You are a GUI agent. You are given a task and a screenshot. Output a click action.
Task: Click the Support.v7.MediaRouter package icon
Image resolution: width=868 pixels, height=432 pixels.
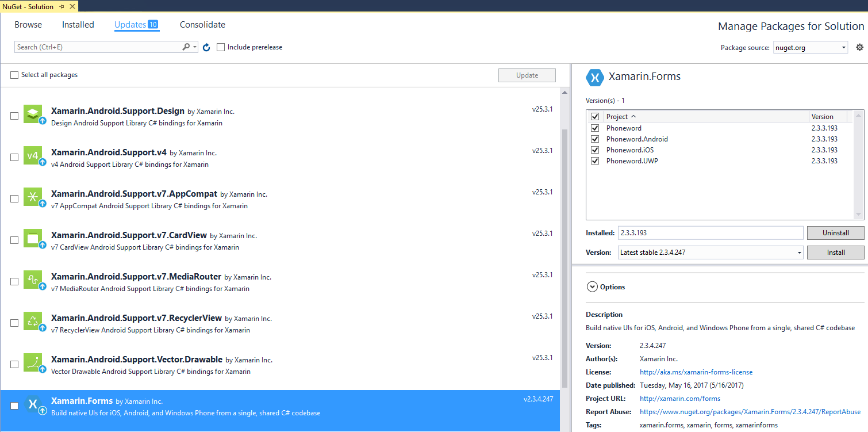point(33,280)
